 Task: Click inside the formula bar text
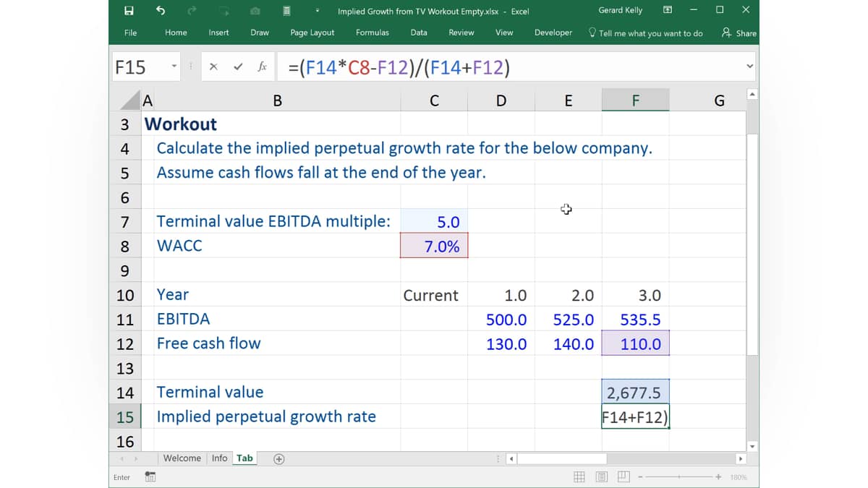[399, 68]
